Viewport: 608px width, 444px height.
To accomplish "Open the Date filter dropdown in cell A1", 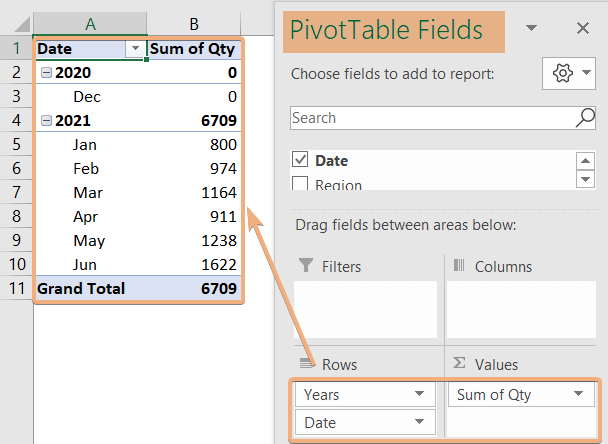I will [135, 49].
